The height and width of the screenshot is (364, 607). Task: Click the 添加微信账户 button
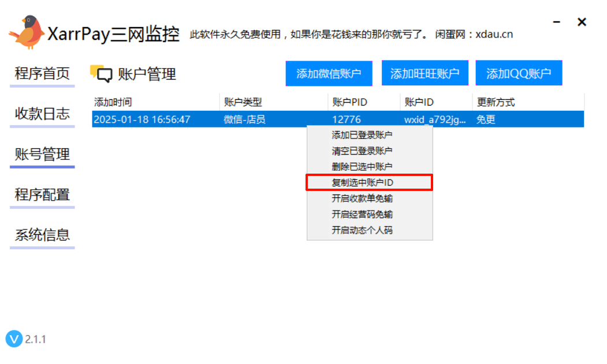click(329, 73)
